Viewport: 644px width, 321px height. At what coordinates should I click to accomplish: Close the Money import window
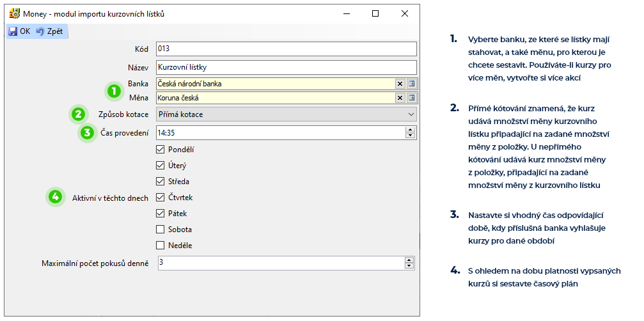click(405, 14)
